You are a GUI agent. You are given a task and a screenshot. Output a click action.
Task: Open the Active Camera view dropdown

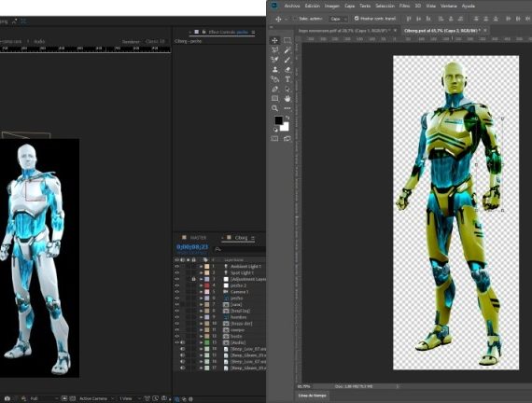pos(96,398)
